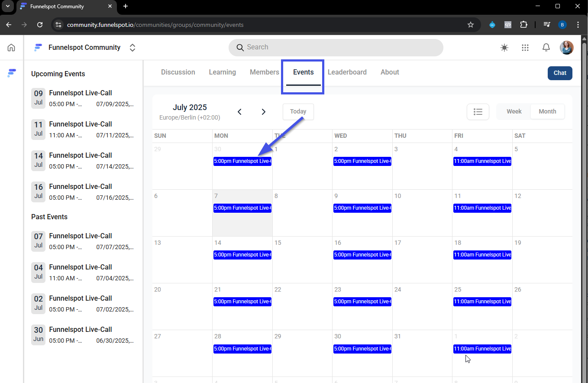The width and height of the screenshot is (588, 383).
Task: Open the Chat button
Action: pyautogui.click(x=560, y=73)
